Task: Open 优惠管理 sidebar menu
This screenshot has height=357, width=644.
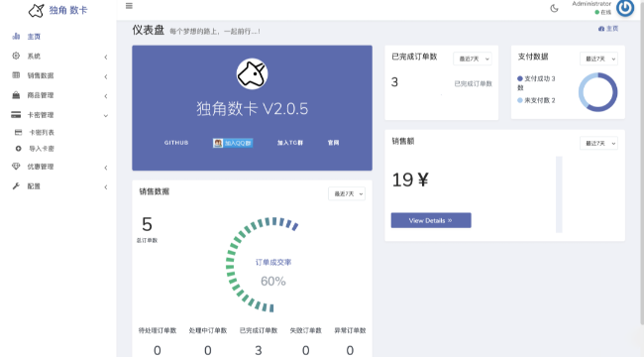Action: pos(41,167)
